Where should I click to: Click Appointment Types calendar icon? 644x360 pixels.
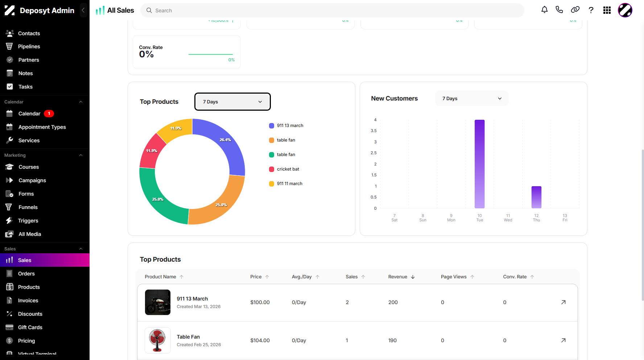10,127
